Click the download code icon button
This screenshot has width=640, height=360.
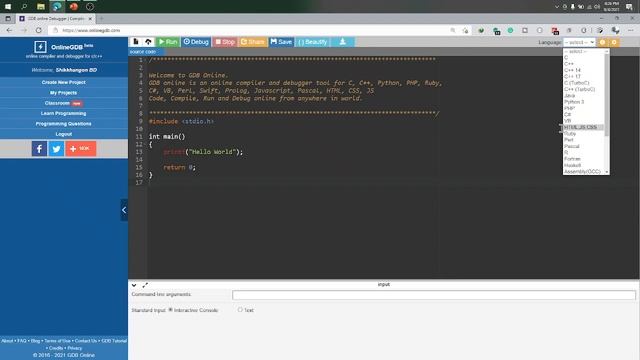pyautogui.click(x=342, y=42)
